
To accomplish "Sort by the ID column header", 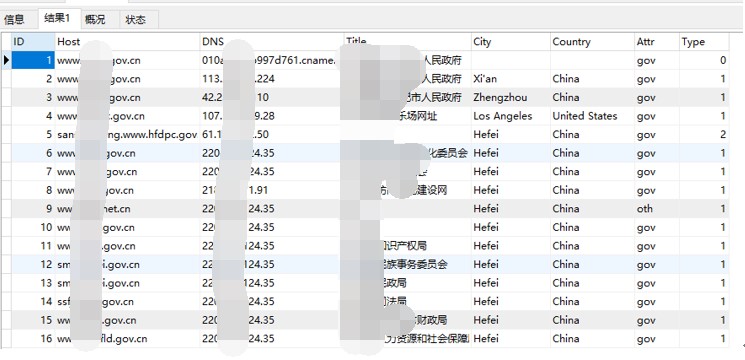I will click(x=33, y=42).
